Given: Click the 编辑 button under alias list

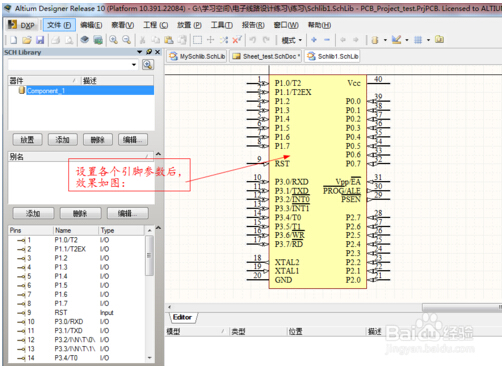Looking at the screenshot, I should 128,213.
